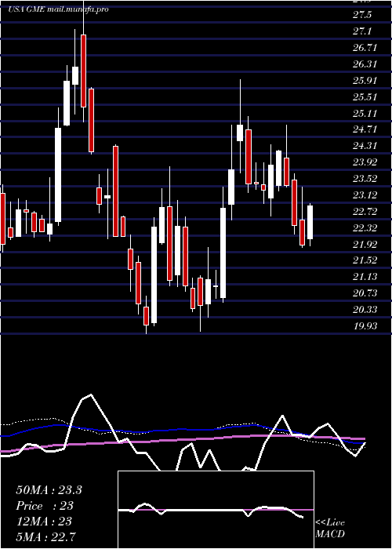Click the '50MA : 23.3' readout
Viewport: 392px width, 549px height.
pyautogui.click(x=49, y=490)
